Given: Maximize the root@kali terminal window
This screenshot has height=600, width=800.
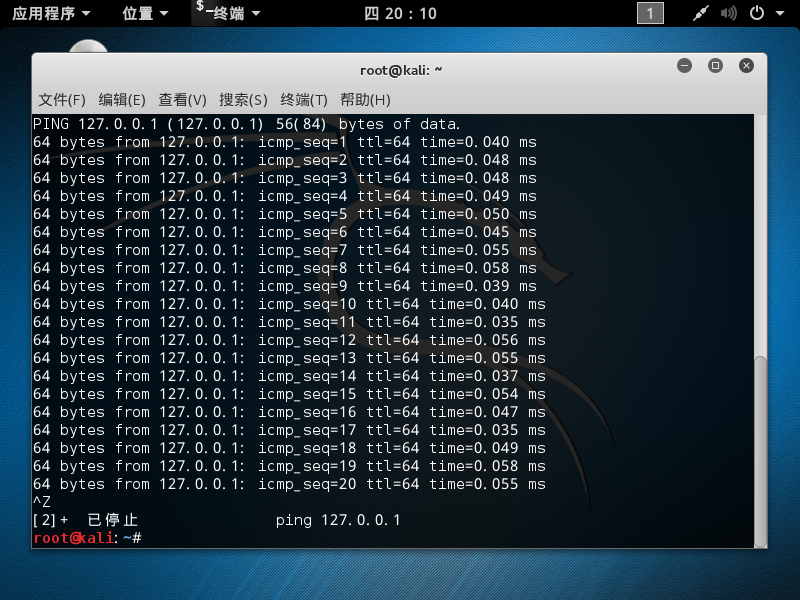Looking at the screenshot, I should 715,65.
